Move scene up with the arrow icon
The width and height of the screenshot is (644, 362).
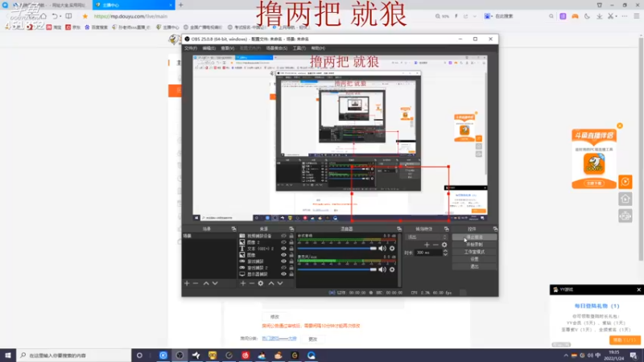point(206,283)
